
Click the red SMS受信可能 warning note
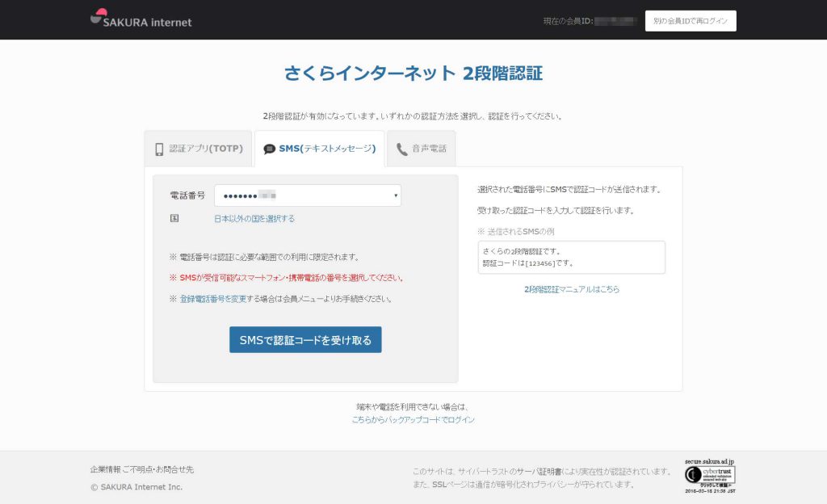[287, 278]
